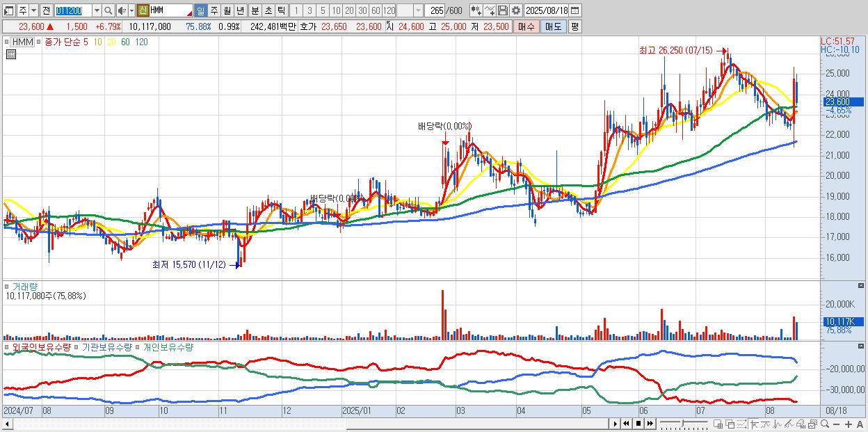Select interval 20 button
This screenshot has width=868, height=432.
click(x=349, y=10)
